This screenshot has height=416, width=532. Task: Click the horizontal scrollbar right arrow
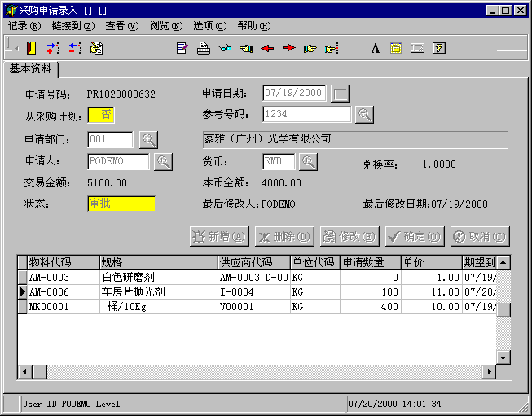(x=488, y=371)
